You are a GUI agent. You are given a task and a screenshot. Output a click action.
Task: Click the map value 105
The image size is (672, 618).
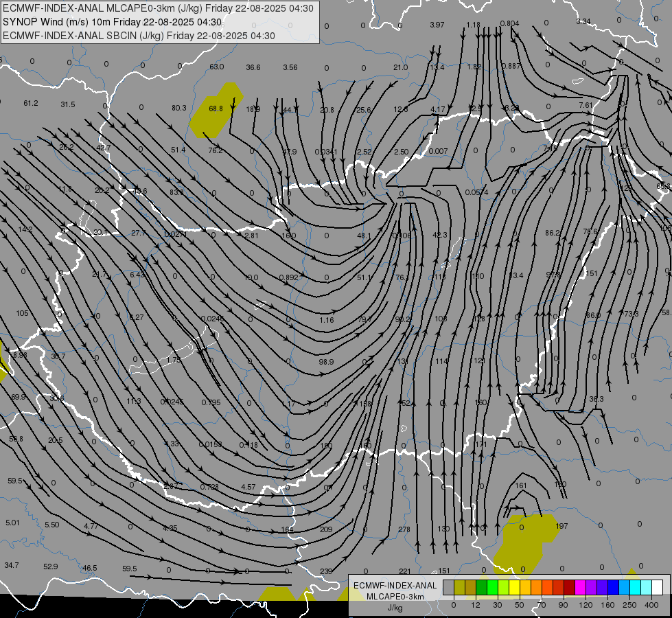coord(22,313)
